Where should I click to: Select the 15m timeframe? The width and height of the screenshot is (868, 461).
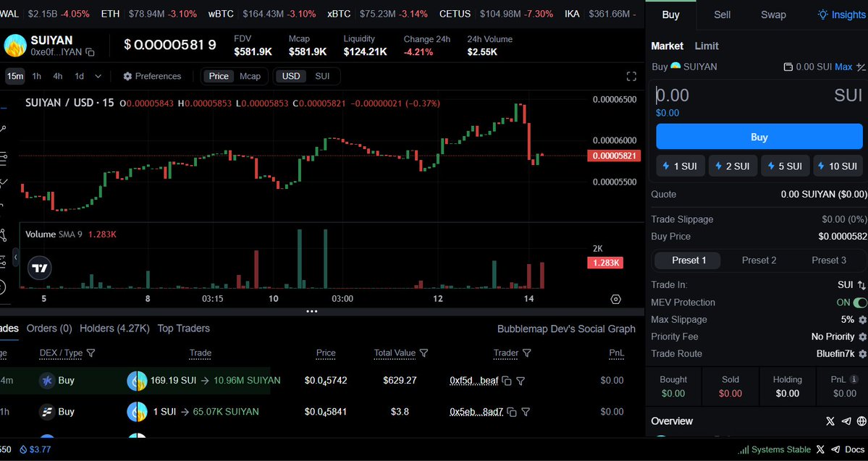[15, 77]
